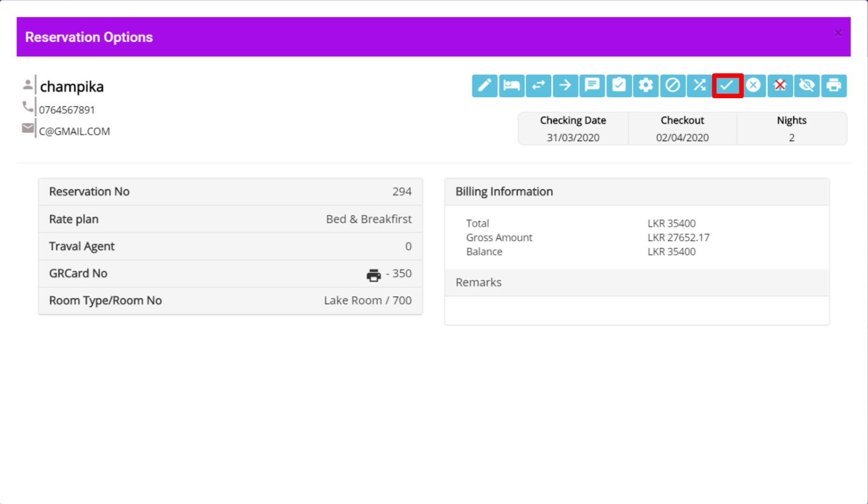
Task: Open the gear settings icon
Action: 646,85
